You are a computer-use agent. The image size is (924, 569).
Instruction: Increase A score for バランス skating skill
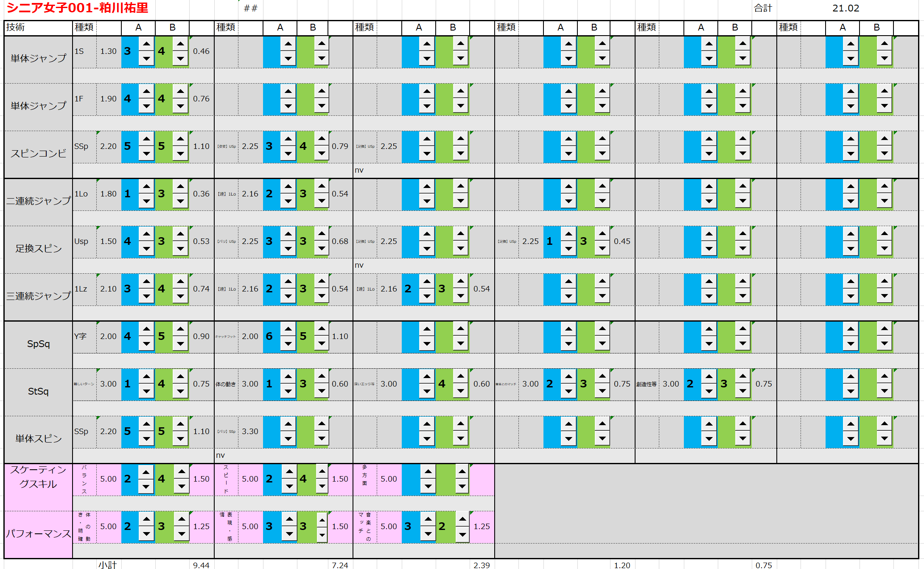point(146,472)
